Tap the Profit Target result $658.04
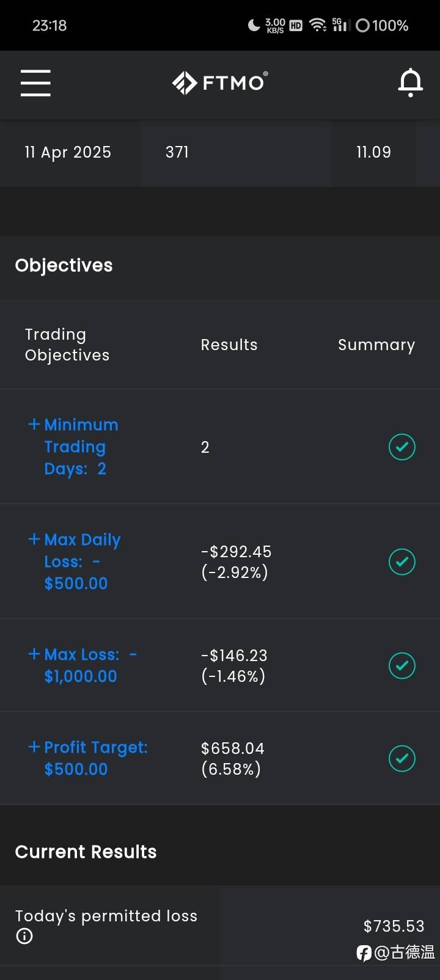 (x=233, y=748)
